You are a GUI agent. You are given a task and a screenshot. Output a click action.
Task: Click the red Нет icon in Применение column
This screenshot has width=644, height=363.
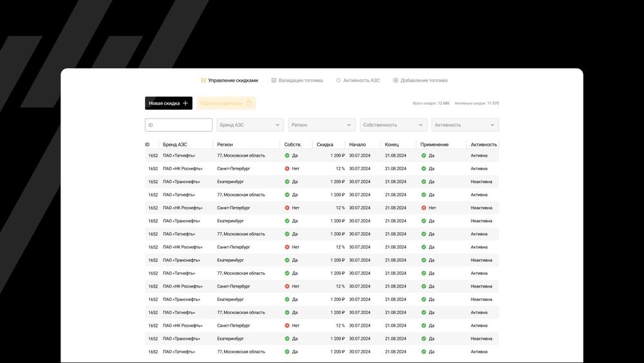pos(424,208)
